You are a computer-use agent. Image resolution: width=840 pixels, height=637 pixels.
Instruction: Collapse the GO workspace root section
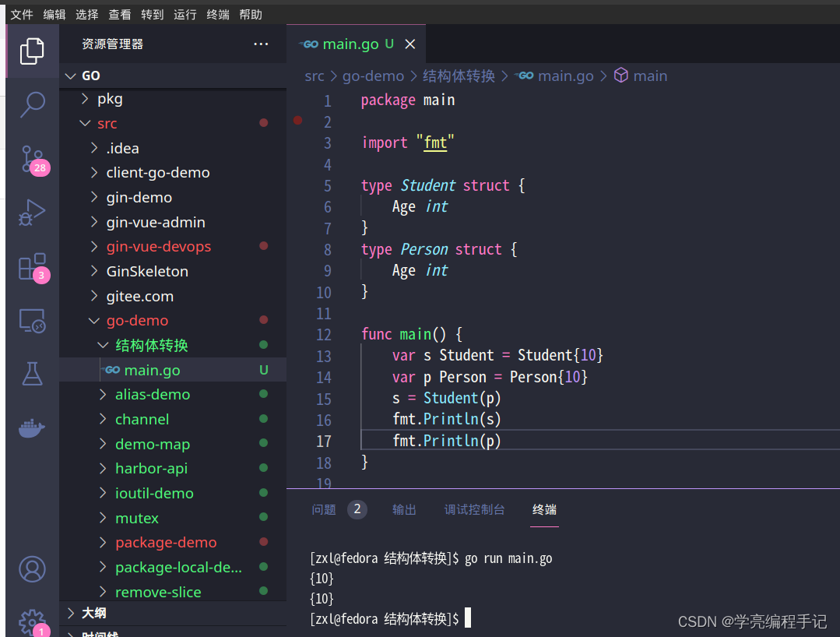(71, 76)
